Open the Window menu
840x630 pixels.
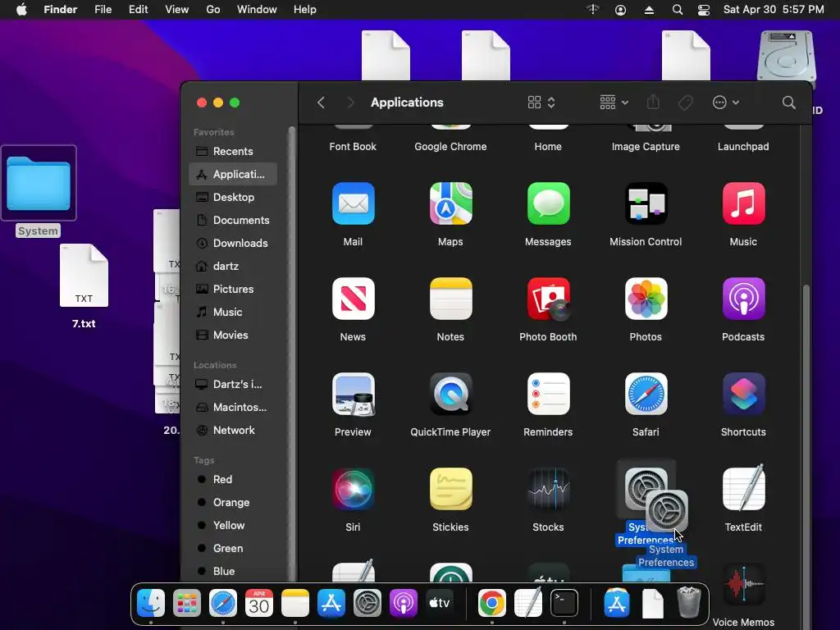click(x=257, y=10)
